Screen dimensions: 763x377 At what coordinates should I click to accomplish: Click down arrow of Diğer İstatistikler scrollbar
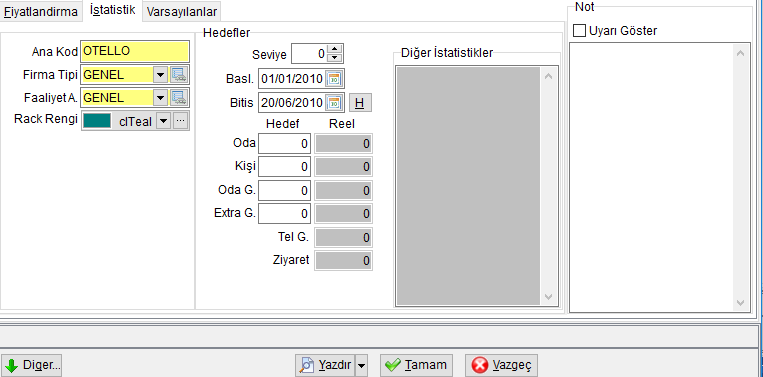tap(548, 297)
